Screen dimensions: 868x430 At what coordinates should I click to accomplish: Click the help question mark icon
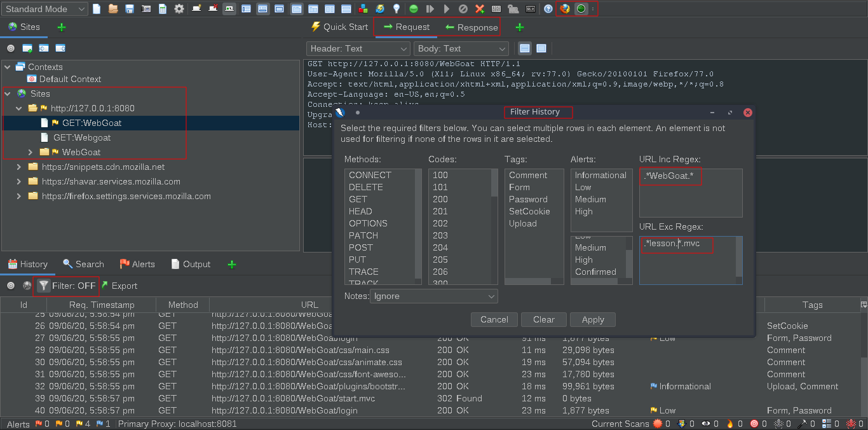click(x=548, y=9)
